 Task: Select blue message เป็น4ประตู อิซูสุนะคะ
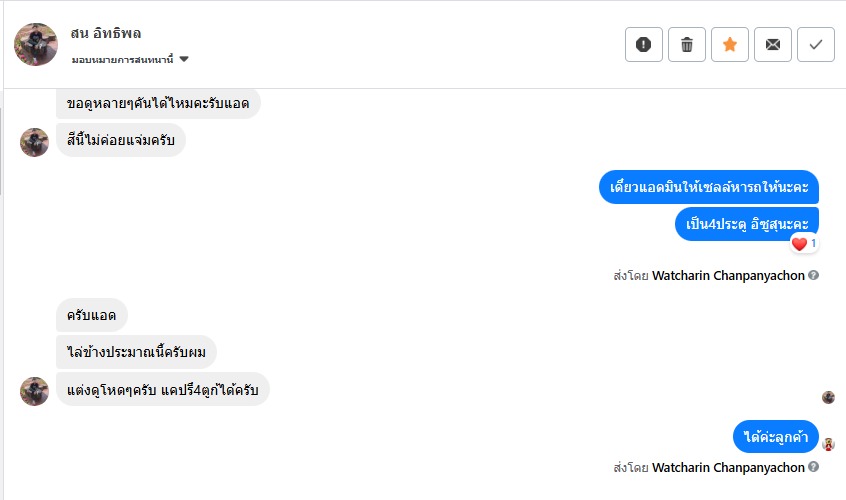[747, 224]
